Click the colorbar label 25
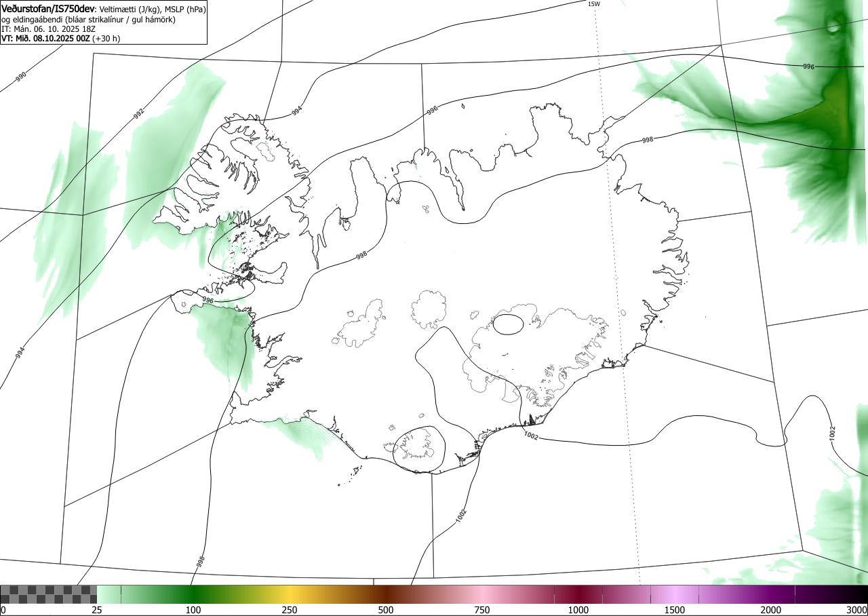 [x=97, y=610]
